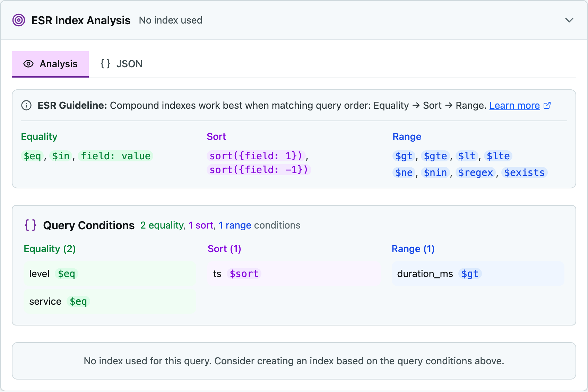Select the level $eq equality condition

pos(110,274)
